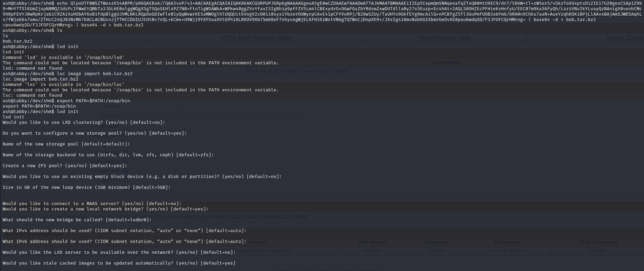
Task: Open HTML Host Manager Help link
Action: [x=256, y=37]
